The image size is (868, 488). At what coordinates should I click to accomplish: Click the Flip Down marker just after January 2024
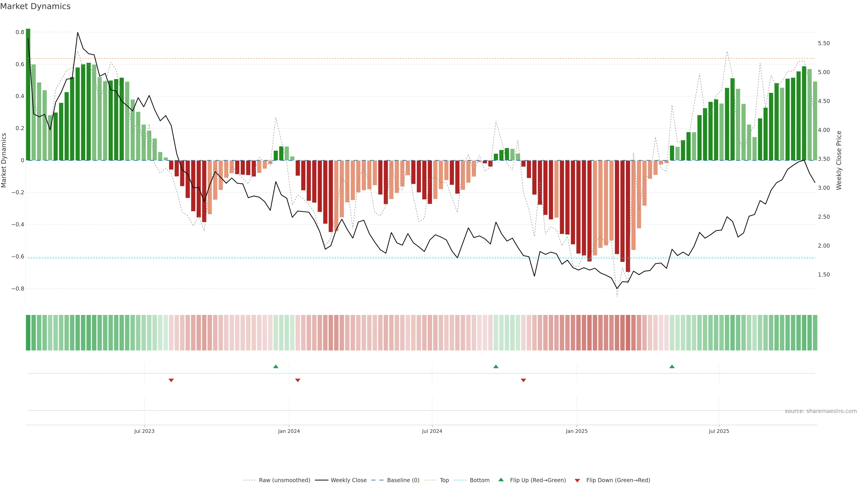297,380
